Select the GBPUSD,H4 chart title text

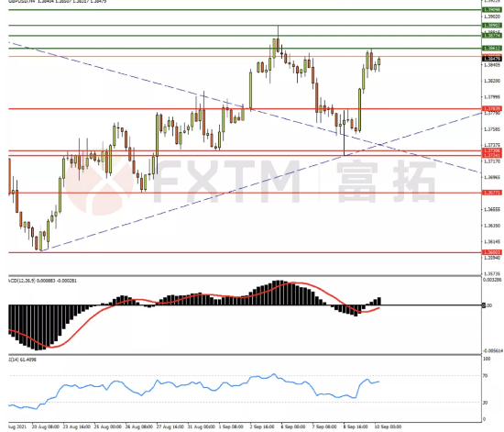22,1
